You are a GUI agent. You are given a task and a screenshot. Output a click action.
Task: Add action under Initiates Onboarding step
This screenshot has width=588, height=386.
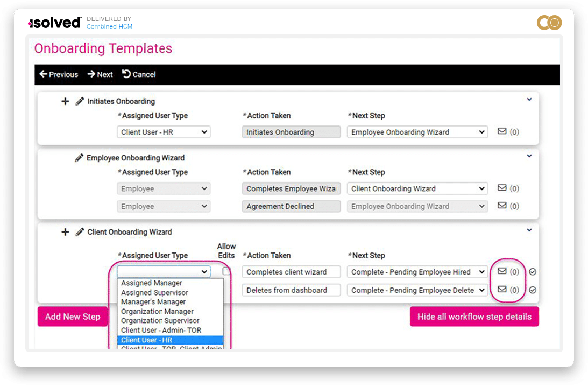coord(65,101)
